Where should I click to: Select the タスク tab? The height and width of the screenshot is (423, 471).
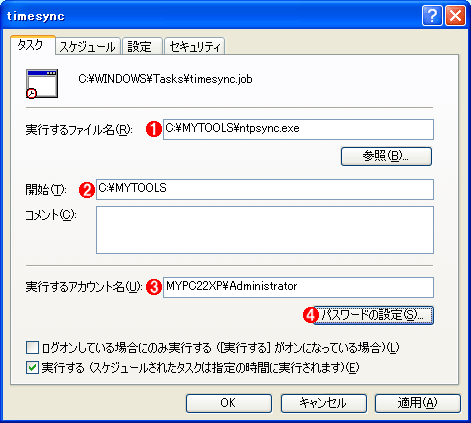(x=32, y=45)
